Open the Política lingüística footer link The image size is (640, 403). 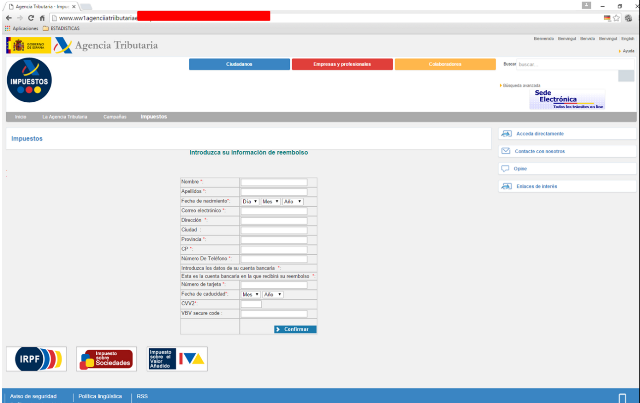coord(100,396)
